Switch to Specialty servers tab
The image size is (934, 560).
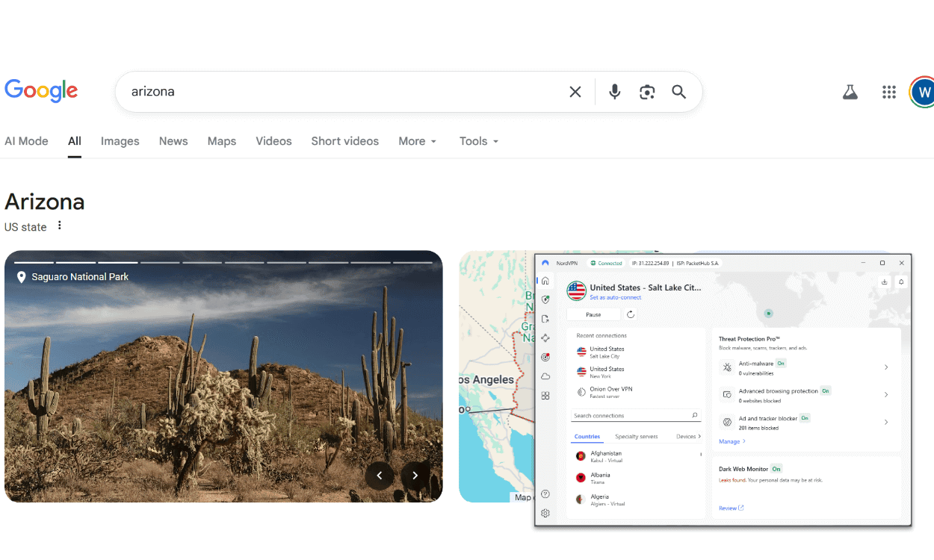pos(636,437)
